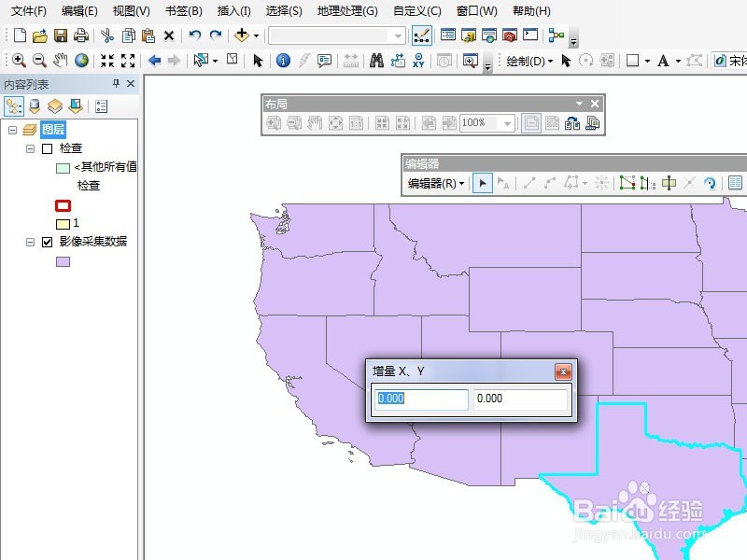Open the 插入(I) menu
This screenshot has height=560, width=747.
pos(234,11)
